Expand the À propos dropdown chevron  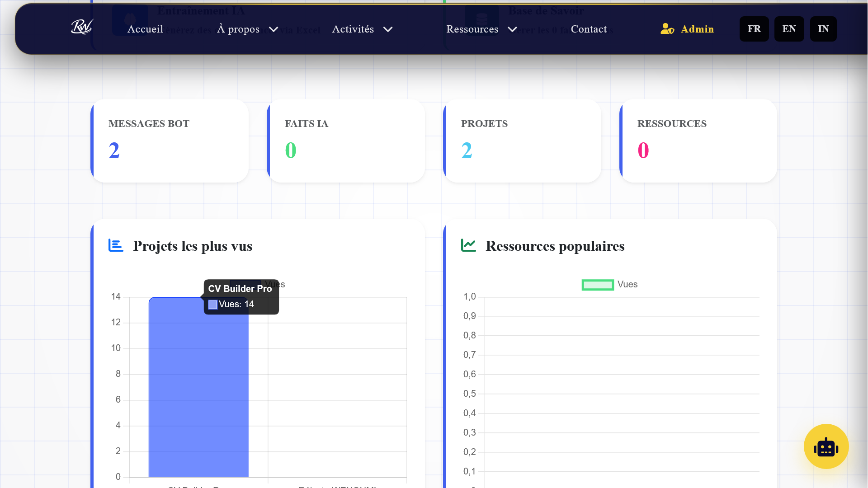tap(274, 29)
